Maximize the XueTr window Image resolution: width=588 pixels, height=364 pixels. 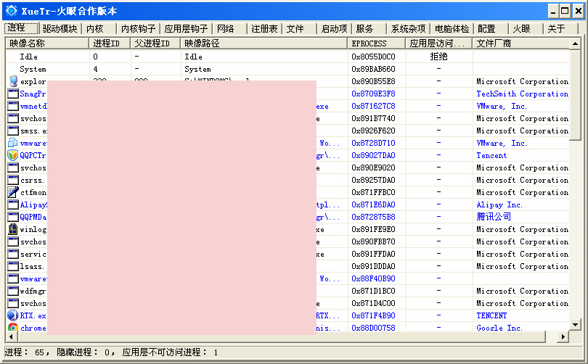(565, 11)
